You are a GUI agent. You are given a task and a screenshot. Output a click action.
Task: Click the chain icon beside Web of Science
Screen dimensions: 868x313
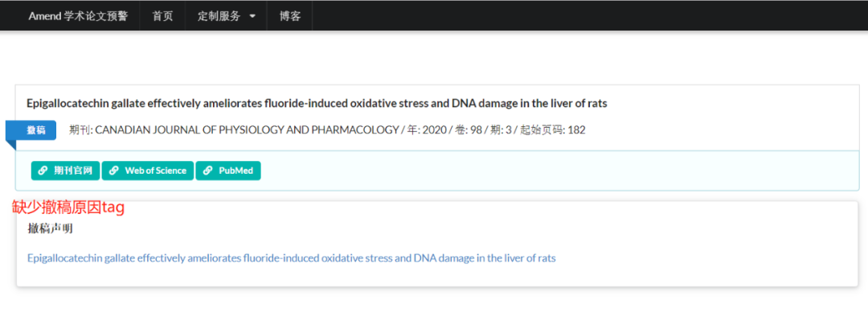coord(113,171)
